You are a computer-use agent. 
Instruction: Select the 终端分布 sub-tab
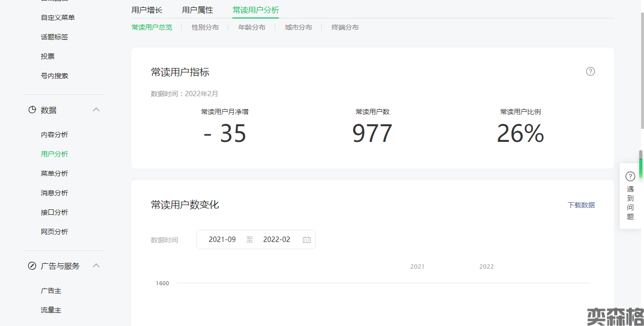click(x=345, y=27)
